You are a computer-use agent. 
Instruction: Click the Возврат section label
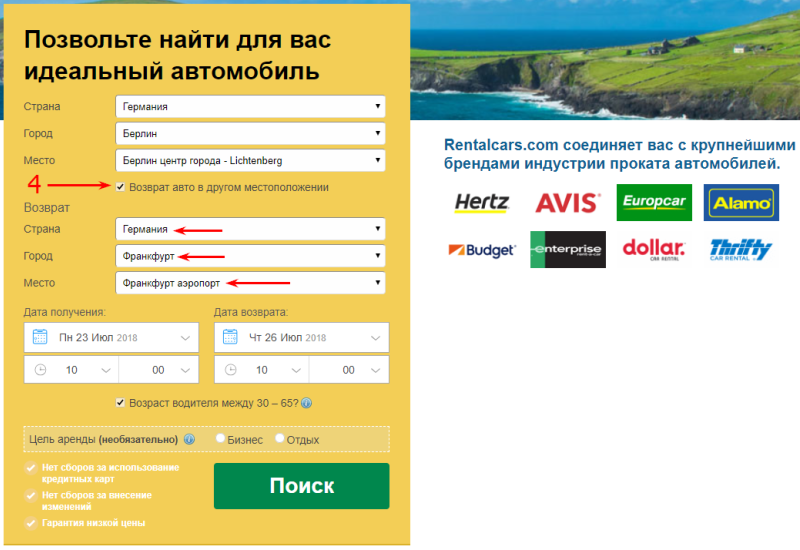[x=46, y=208]
